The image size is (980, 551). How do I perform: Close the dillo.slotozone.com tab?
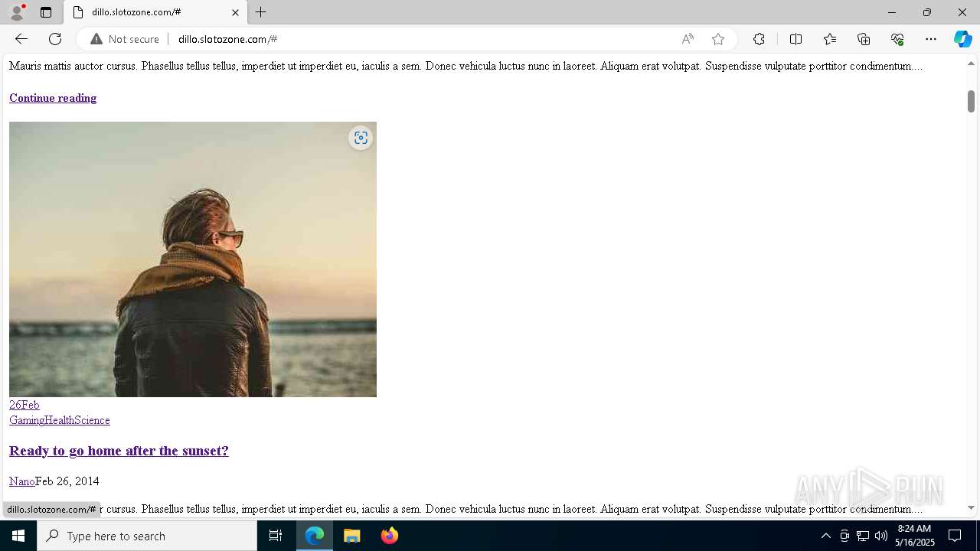point(235,12)
